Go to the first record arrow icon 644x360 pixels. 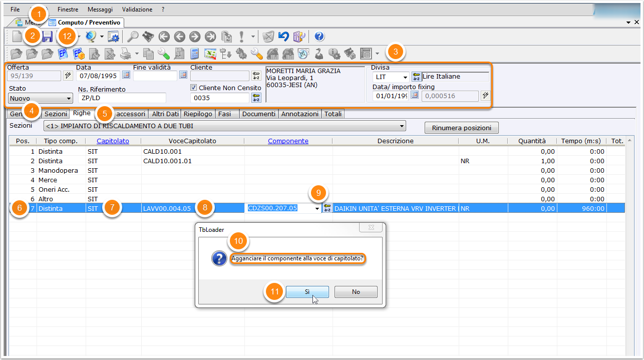[163, 37]
